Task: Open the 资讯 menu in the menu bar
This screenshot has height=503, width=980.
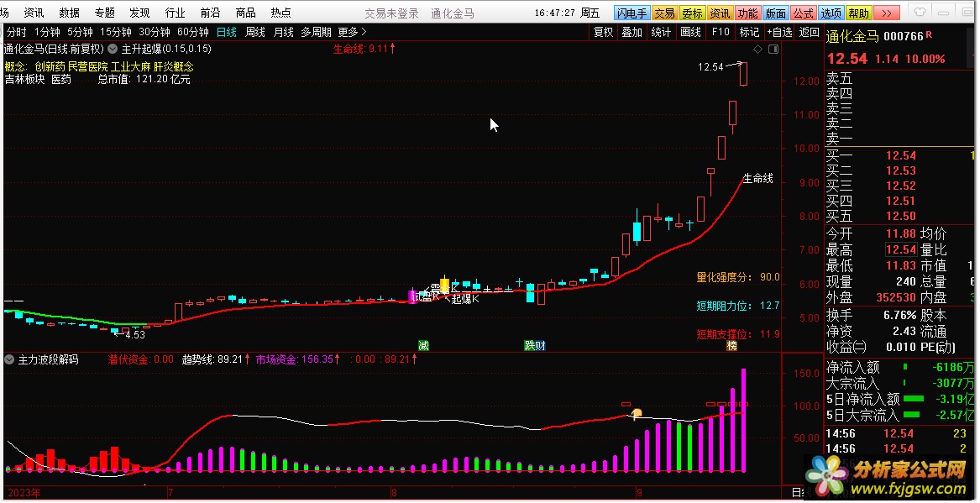Action: (x=34, y=13)
